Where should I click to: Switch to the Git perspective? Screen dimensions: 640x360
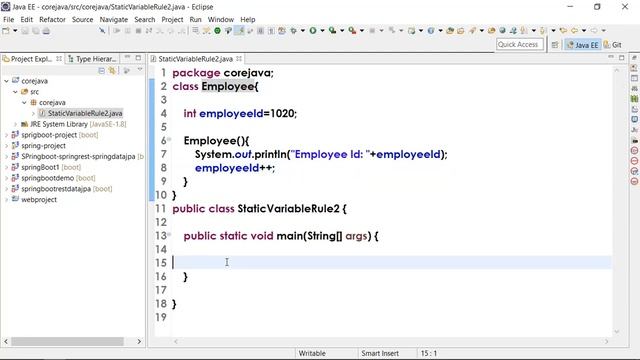click(x=613, y=45)
